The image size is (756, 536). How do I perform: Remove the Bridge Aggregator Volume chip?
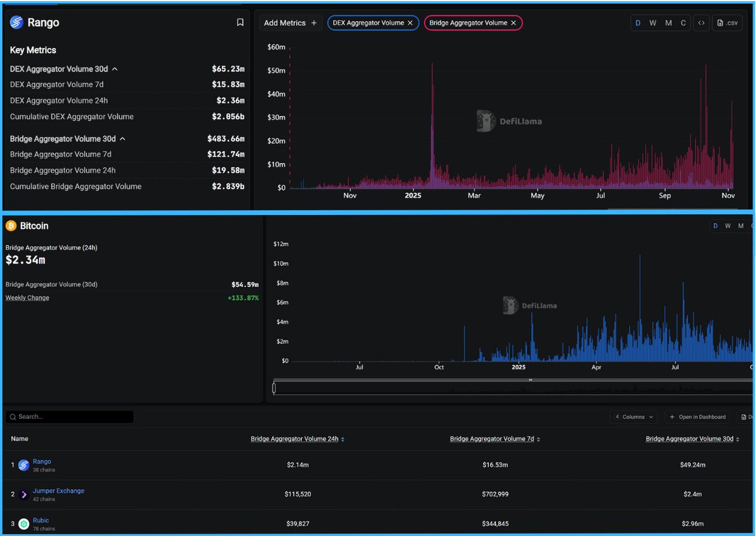(513, 23)
